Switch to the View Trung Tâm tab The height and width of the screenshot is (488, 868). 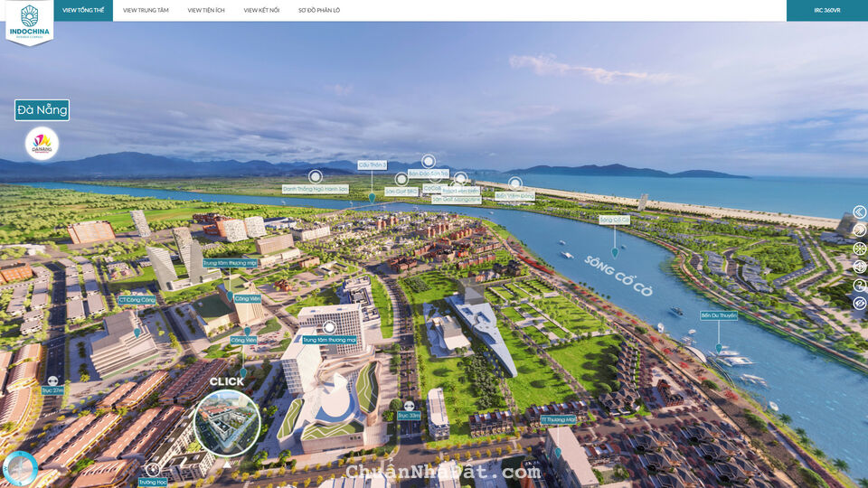click(146, 10)
